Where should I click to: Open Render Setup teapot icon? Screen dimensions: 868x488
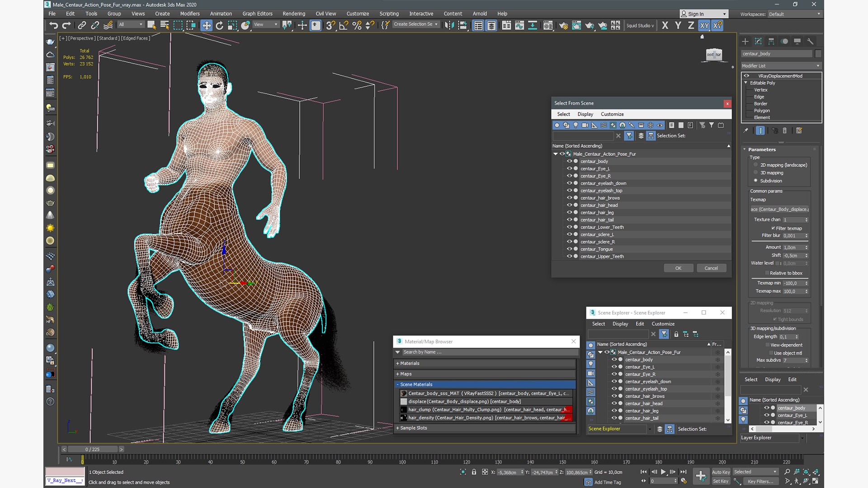pos(563,25)
